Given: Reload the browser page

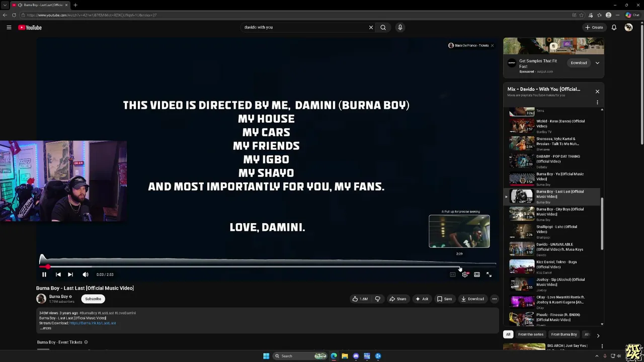Looking at the screenshot, I should 14,15.
